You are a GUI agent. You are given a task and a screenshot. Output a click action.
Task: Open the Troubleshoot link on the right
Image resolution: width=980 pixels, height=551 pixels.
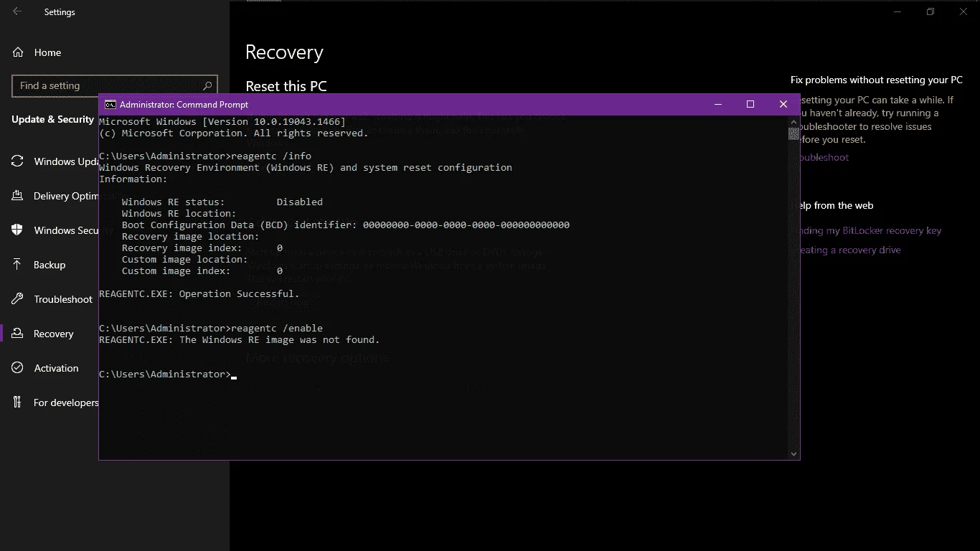(x=824, y=157)
